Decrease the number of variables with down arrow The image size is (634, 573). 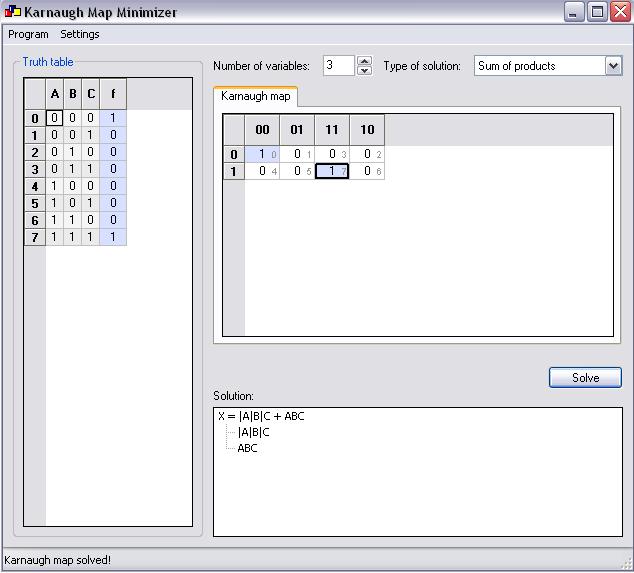365,71
